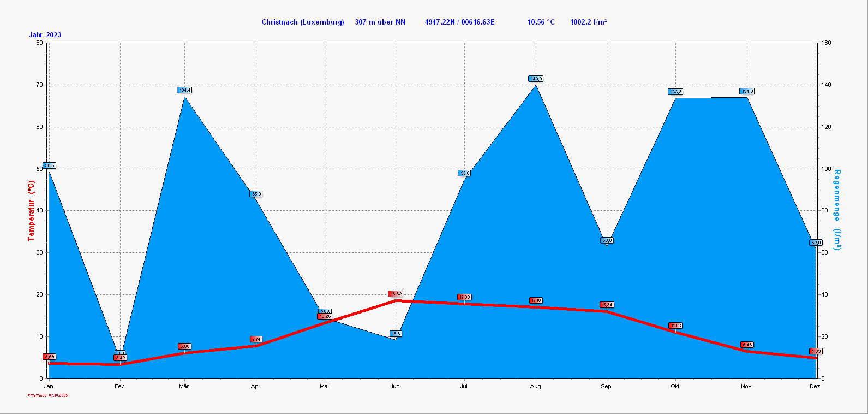Click the blue 'Regenmenge (l/m²)' axis title
Screen dimensions: 868x414
point(837,210)
